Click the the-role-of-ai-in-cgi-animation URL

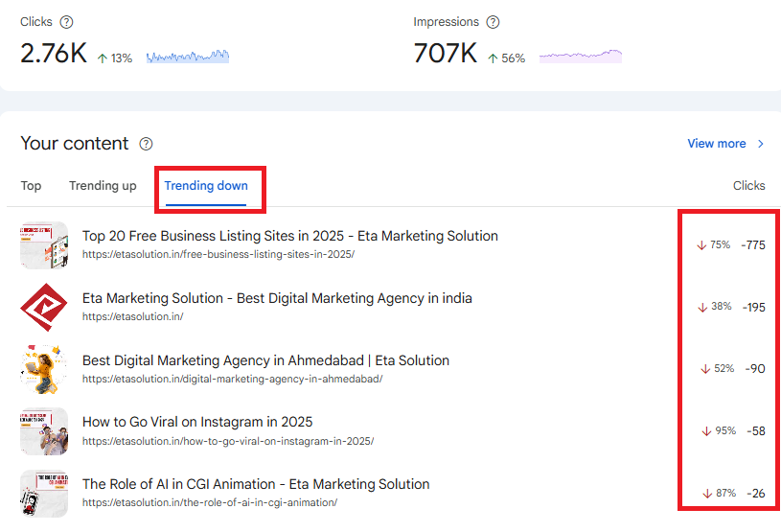(210, 502)
